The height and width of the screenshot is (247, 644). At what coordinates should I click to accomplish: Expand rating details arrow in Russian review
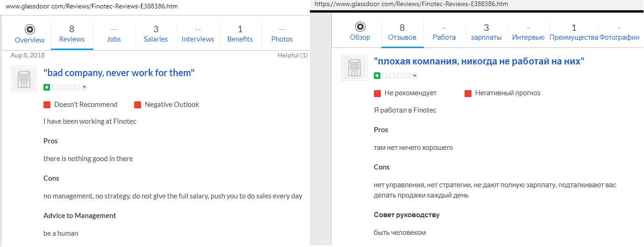click(415, 76)
